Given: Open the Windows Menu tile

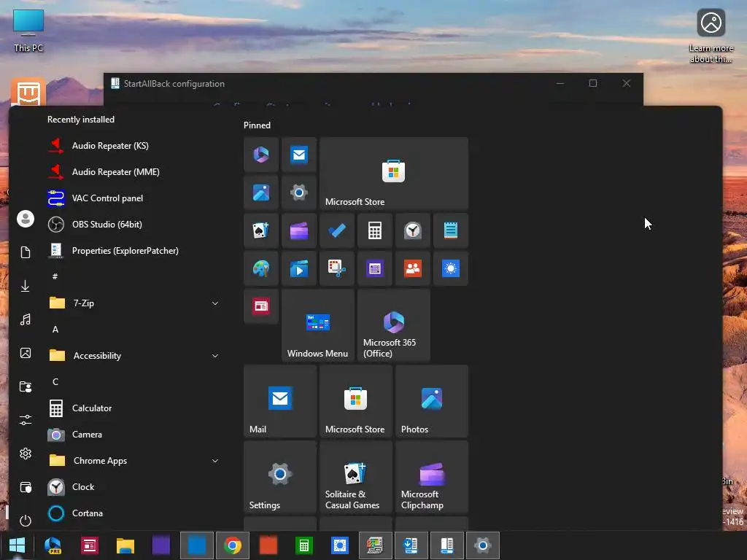Looking at the screenshot, I should coord(318,325).
